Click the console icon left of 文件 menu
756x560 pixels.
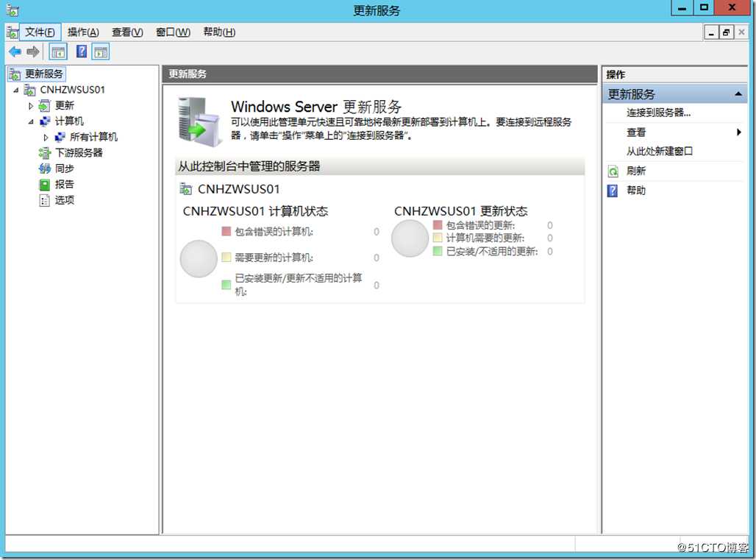click(x=13, y=32)
